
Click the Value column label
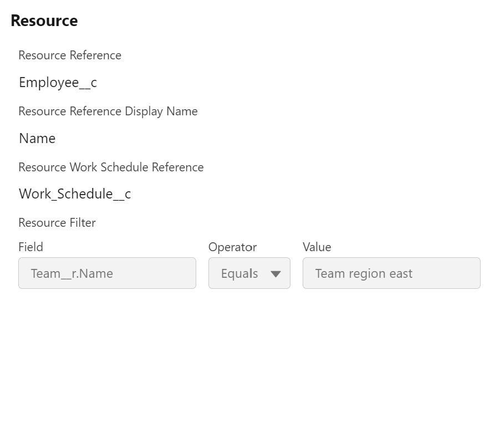click(317, 247)
